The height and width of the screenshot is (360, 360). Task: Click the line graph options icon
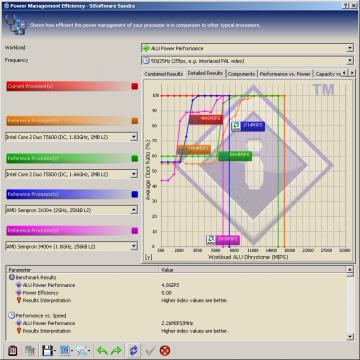(x=82, y=351)
